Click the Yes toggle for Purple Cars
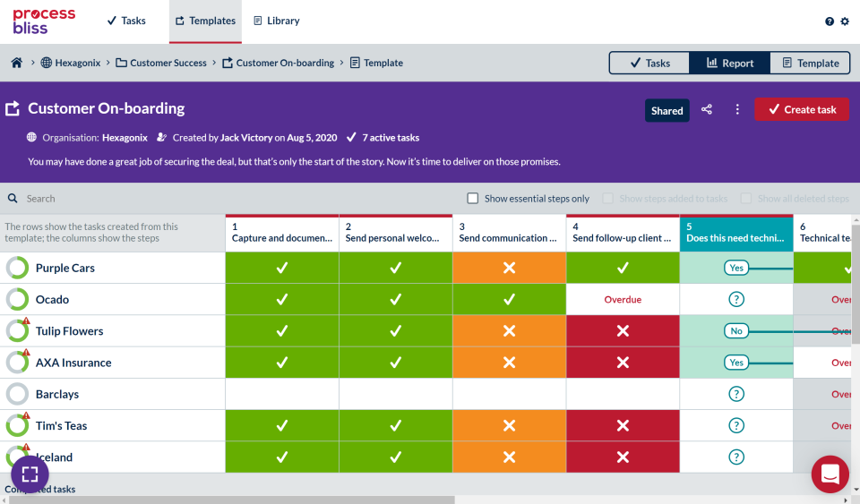 pos(736,268)
